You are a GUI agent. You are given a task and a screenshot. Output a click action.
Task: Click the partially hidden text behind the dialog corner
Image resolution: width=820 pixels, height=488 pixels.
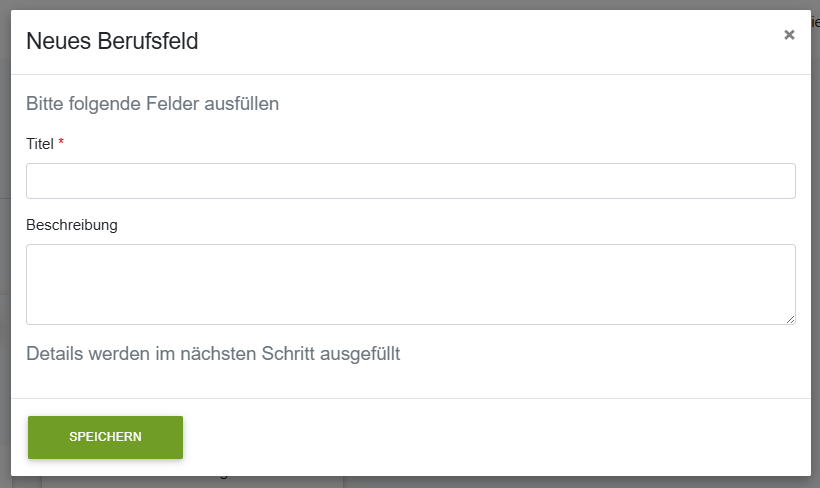(x=815, y=23)
